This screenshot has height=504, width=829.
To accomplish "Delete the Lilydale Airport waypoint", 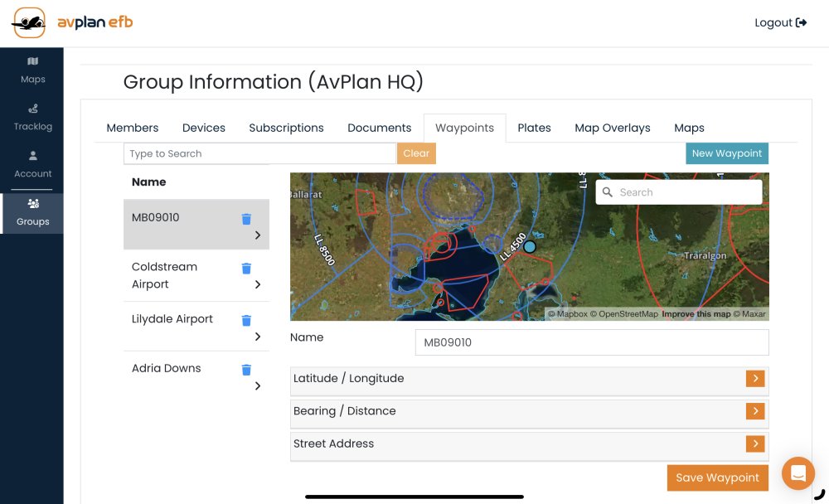I will 246,321.
